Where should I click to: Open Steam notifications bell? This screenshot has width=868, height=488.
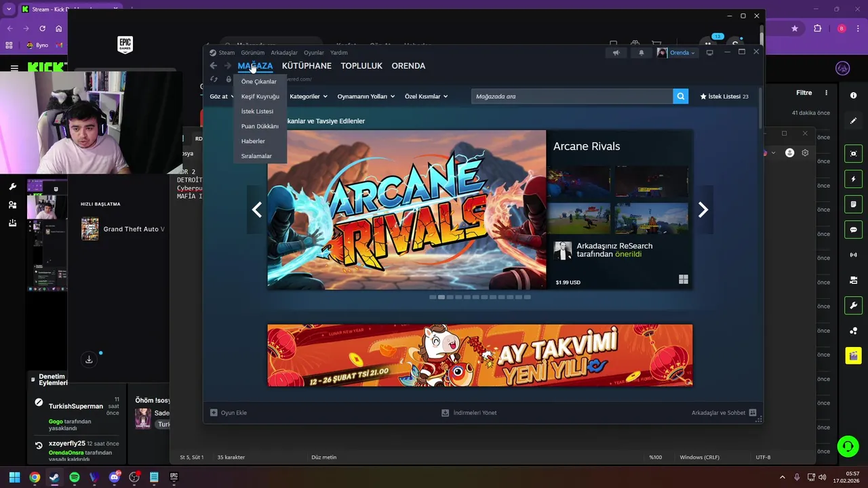click(642, 53)
